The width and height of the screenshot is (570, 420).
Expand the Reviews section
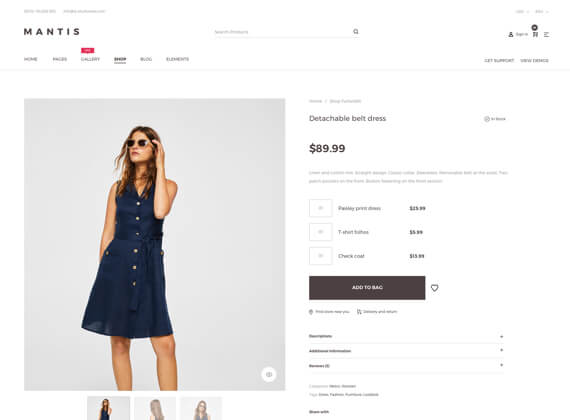pos(406,365)
